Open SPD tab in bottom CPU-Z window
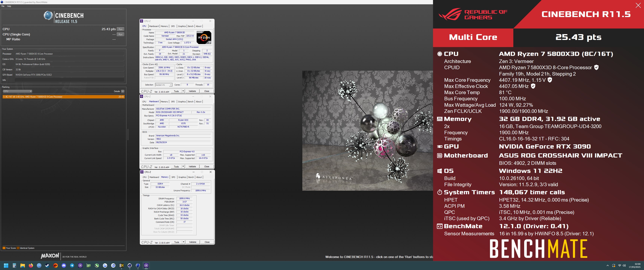The image size is (644, 270). pyautogui.click(x=173, y=177)
